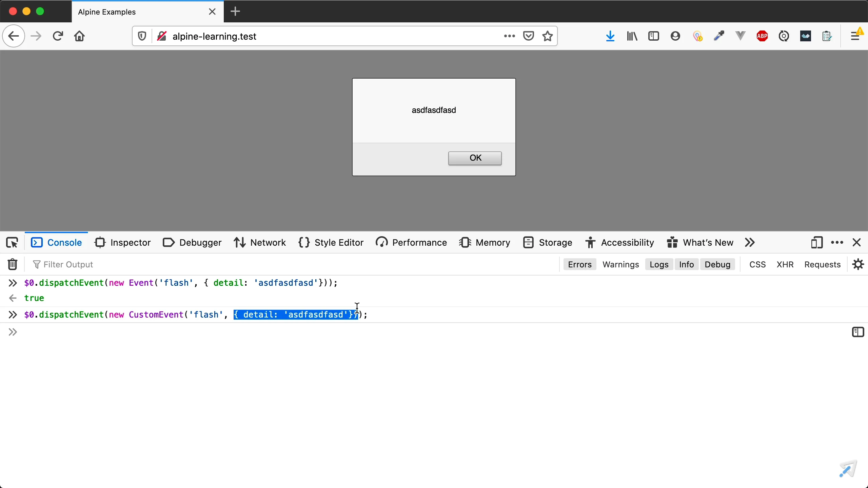Toggle responsive design mode icon
868x488 pixels.
click(x=816, y=243)
